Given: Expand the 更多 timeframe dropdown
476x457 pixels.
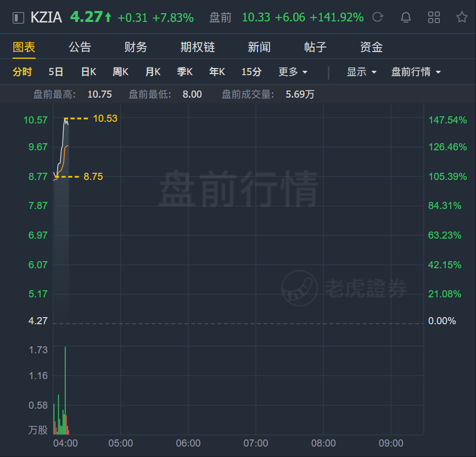Looking at the screenshot, I should (293, 72).
